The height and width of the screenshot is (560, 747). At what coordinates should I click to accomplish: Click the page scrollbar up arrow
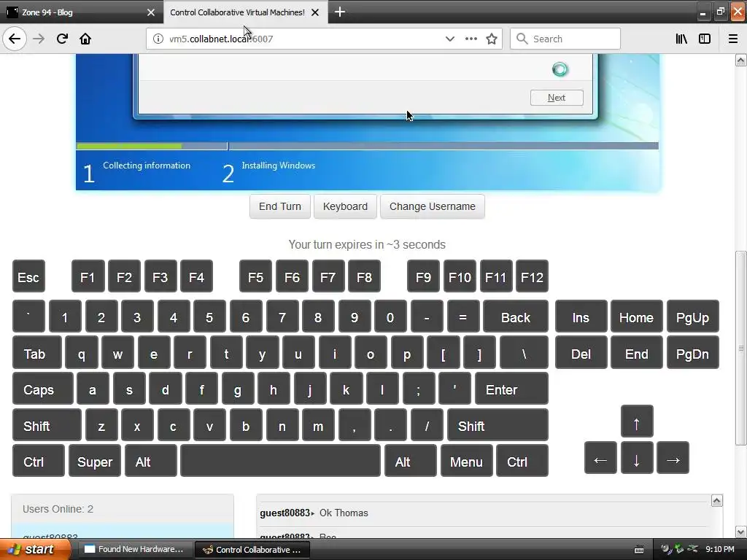740,60
